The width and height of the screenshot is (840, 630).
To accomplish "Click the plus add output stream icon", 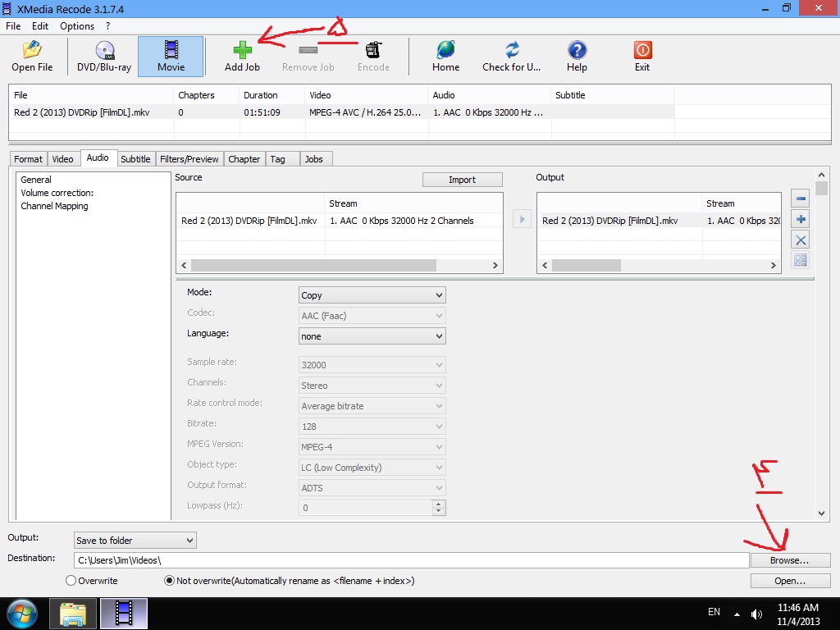I will (801, 219).
